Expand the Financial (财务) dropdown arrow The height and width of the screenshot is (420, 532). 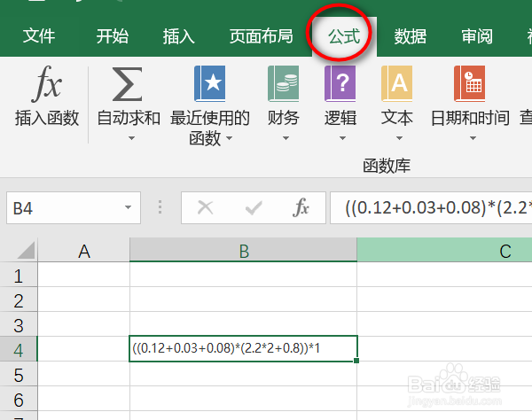(286, 138)
